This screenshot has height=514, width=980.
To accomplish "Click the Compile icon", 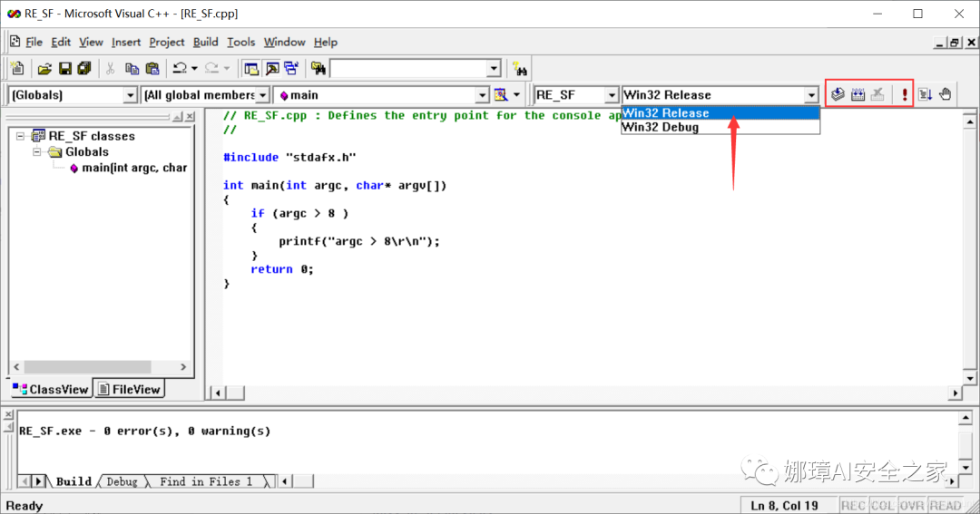I will (x=838, y=94).
